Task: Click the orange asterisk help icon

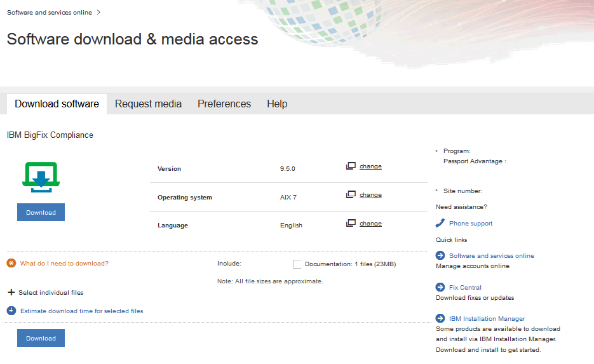Action: pyautogui.click(x=11, y=263)
